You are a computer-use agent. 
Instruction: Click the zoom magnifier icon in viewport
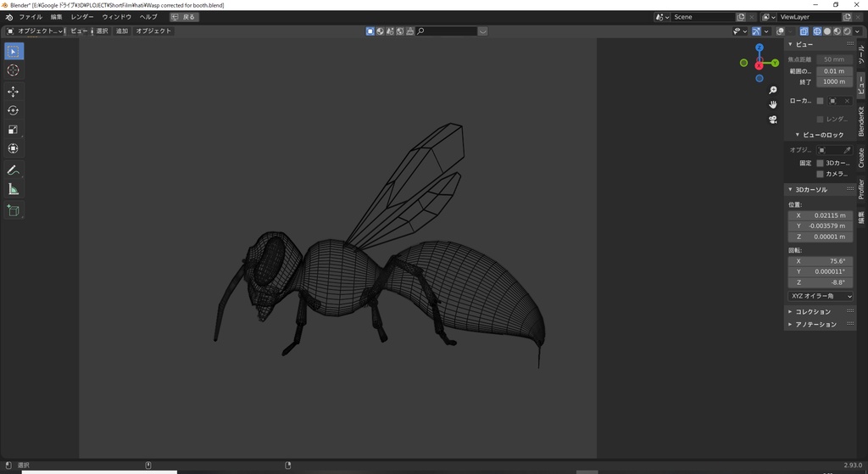(772, 90)
